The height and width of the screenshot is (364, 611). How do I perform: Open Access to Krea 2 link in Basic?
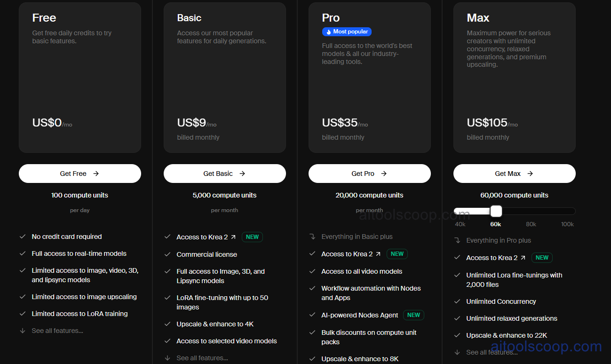(x=206, y=237)
